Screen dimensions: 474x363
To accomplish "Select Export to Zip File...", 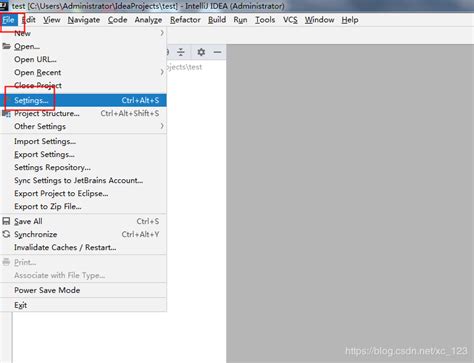I will pyautogui.click(x=83, y=206).
